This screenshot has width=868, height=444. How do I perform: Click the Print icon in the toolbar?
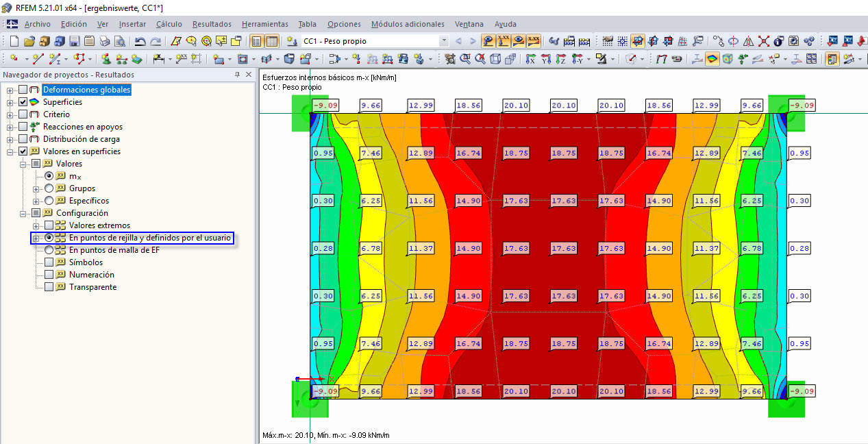click(x=104, y=41)
